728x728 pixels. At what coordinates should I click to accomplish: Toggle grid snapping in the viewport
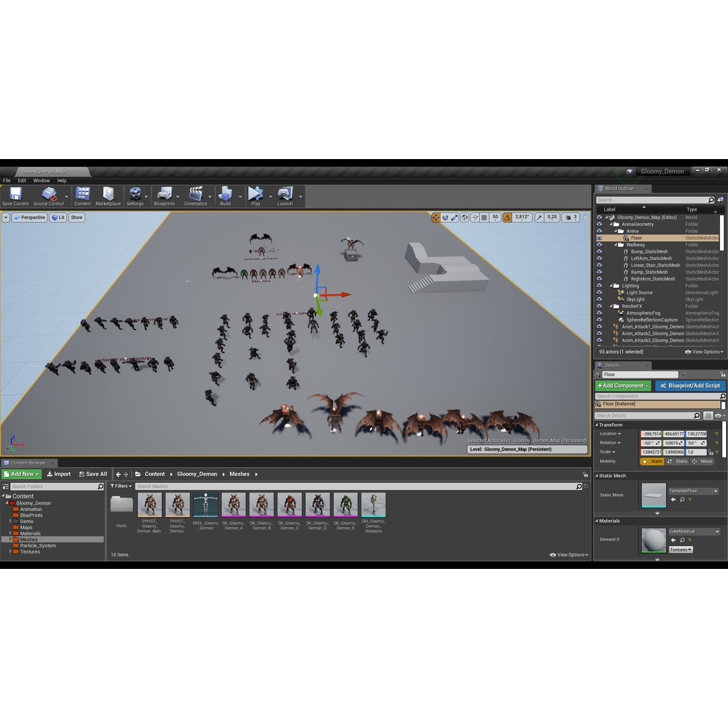(484, 217)
